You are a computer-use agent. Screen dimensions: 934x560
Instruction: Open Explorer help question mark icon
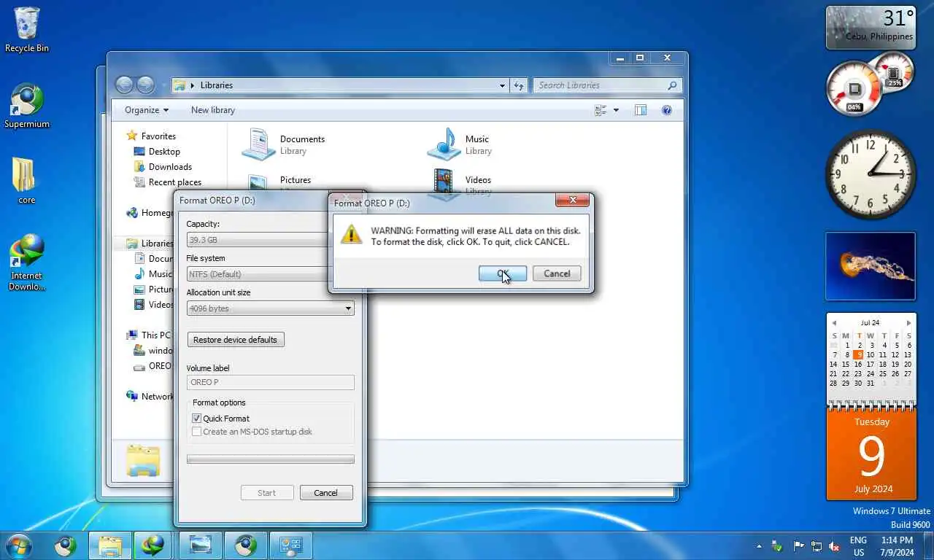pyautogui.click(x=666, y=110)
